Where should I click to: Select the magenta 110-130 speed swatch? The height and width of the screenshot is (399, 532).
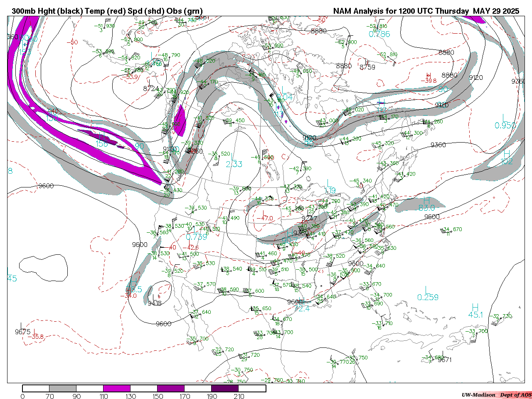click(x=117, y=388)
